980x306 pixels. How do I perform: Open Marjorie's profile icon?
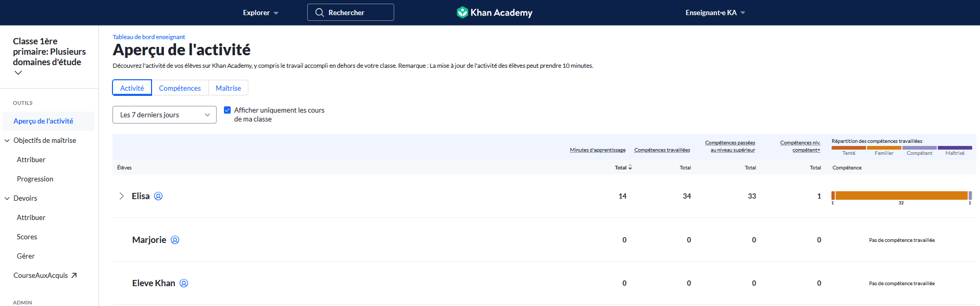[x=175, y=240]
